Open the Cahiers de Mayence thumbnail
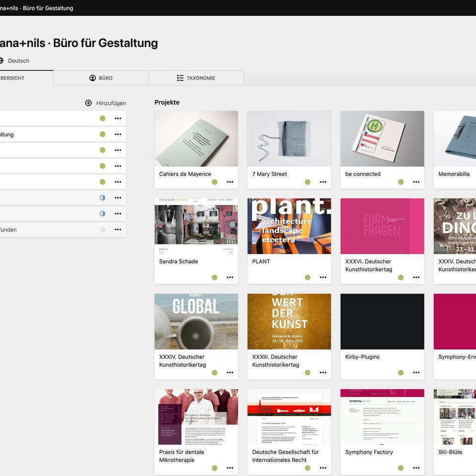This screenshot has width=476, height=476. point(196,139)
